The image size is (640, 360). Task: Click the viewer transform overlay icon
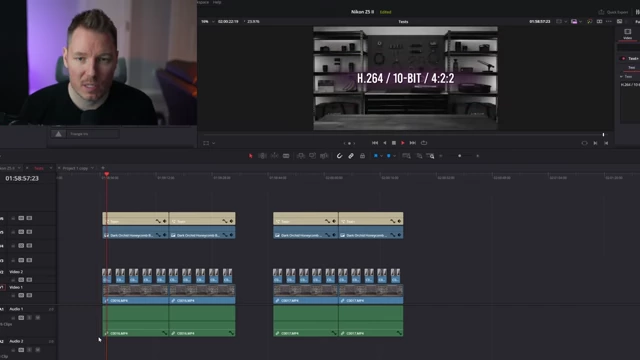click(206, 143)
